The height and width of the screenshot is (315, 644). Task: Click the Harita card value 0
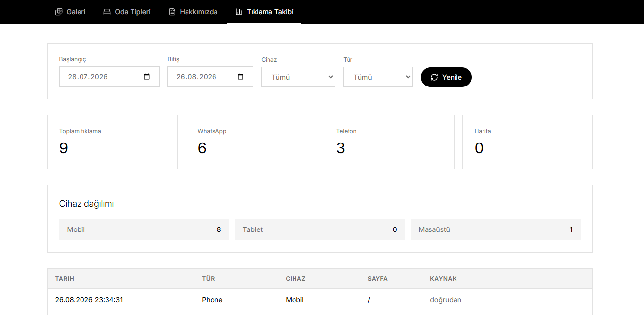pos(479,148)
